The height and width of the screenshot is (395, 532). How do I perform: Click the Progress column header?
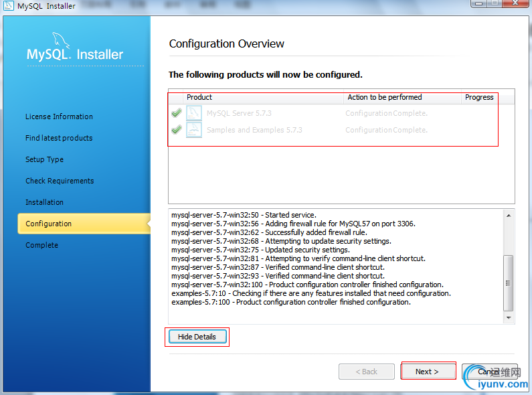click(479, 97)
